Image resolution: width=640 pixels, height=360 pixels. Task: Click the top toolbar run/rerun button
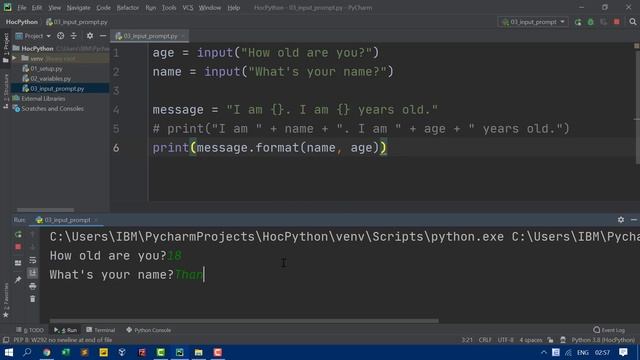pos(578,22)
